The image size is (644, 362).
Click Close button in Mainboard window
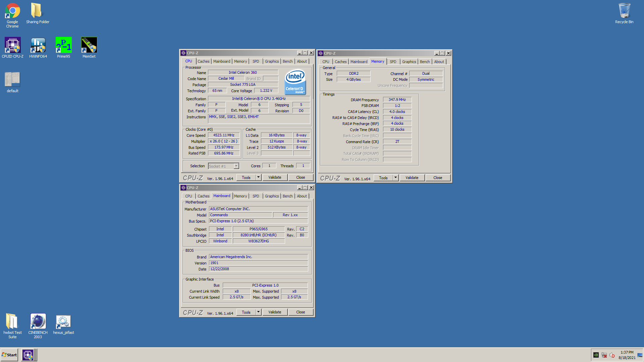(x=301, y=312)
